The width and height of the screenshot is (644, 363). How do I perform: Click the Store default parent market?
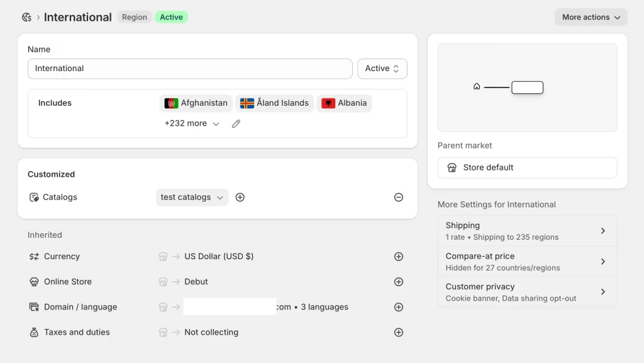(x=527, y=168)
